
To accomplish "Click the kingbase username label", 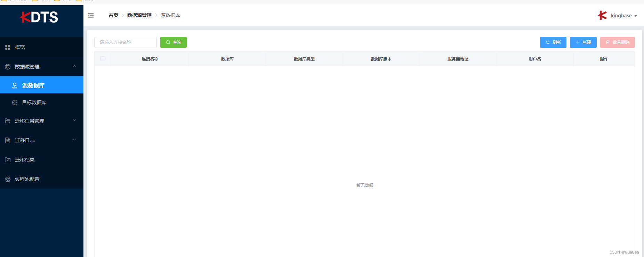I will [621, 16].
